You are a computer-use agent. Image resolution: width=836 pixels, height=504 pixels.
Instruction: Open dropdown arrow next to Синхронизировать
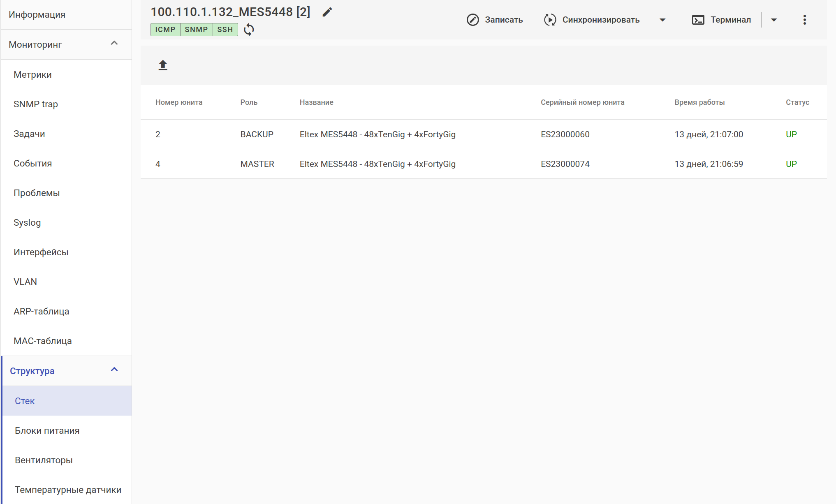point(662,20)
